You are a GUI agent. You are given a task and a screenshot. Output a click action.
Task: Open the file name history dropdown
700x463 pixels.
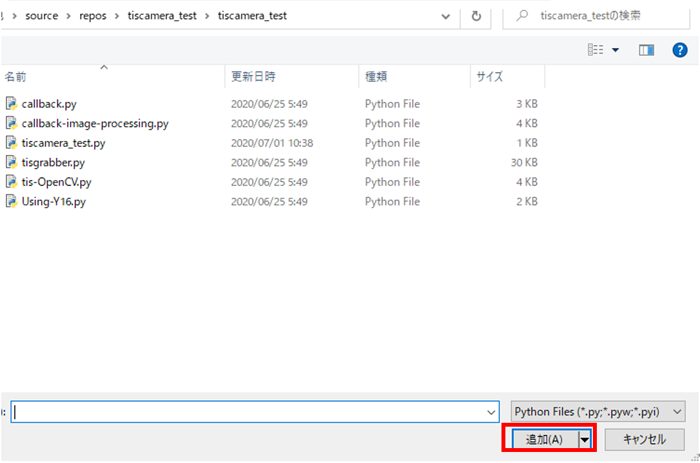tap(491, 413)
